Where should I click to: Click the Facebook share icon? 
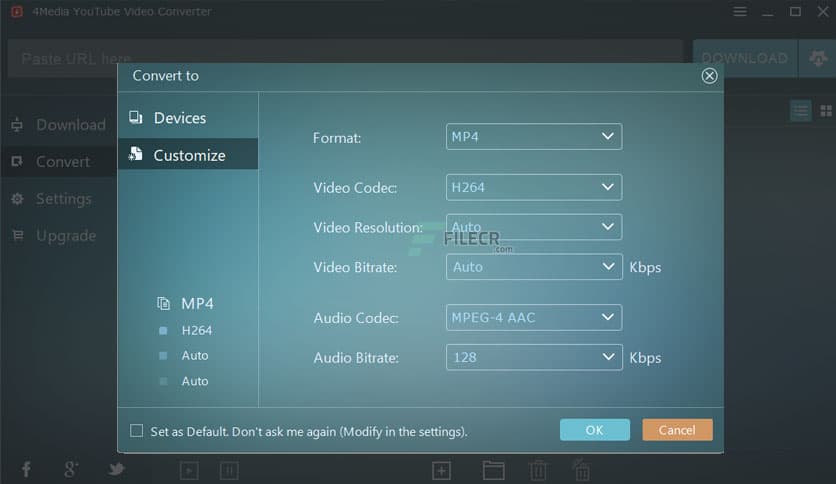26,469
